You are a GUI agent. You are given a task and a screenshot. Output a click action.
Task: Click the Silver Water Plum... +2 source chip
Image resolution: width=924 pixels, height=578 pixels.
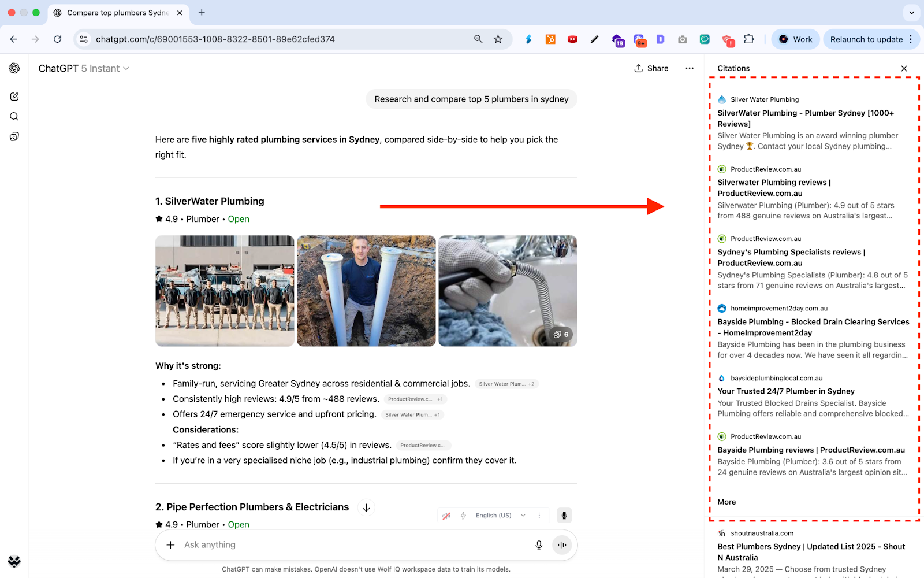[506, 384]
